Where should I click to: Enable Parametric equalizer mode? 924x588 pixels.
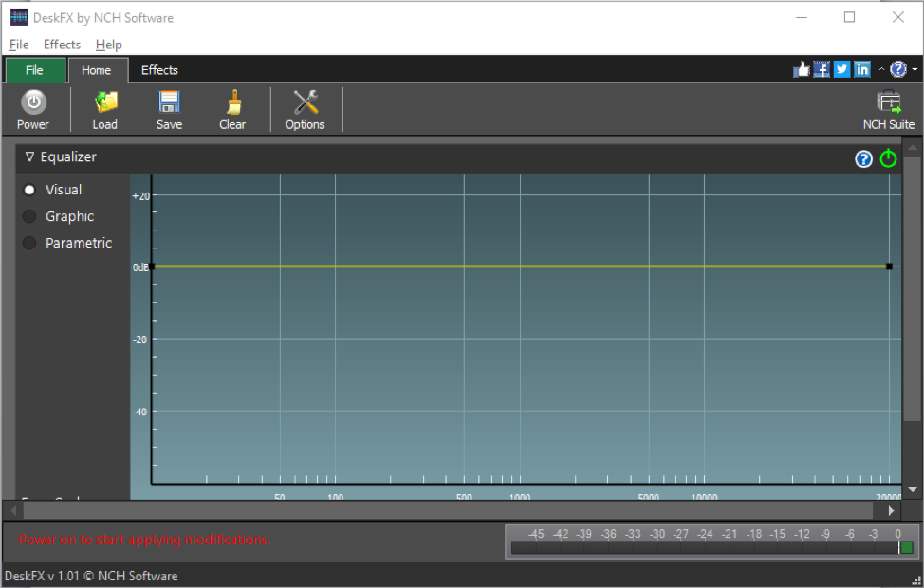[29, 243]
